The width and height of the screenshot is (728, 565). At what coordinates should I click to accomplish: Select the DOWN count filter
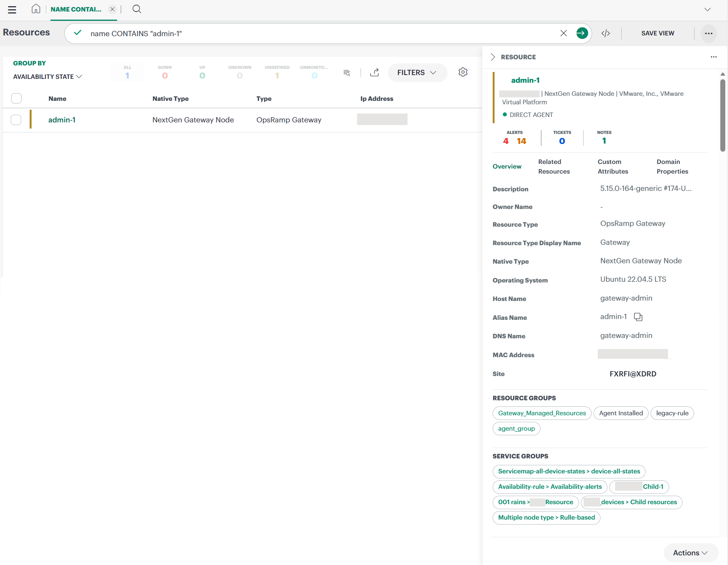(x=165, y=72)
